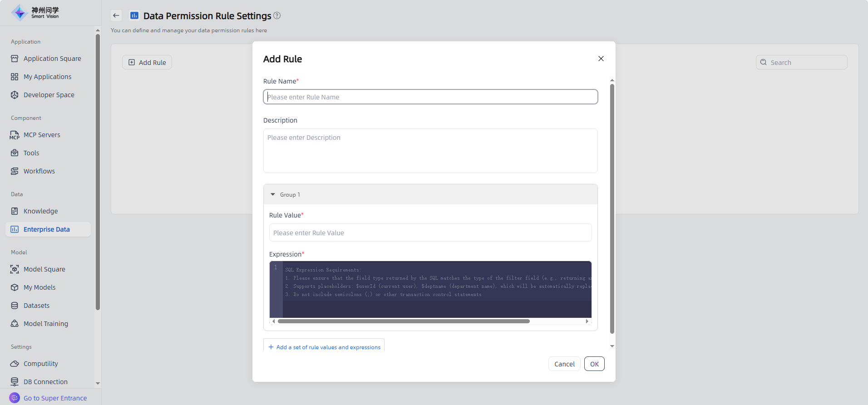
Task: Cancel the Add Rule dialog
Action: pos(564,364)
